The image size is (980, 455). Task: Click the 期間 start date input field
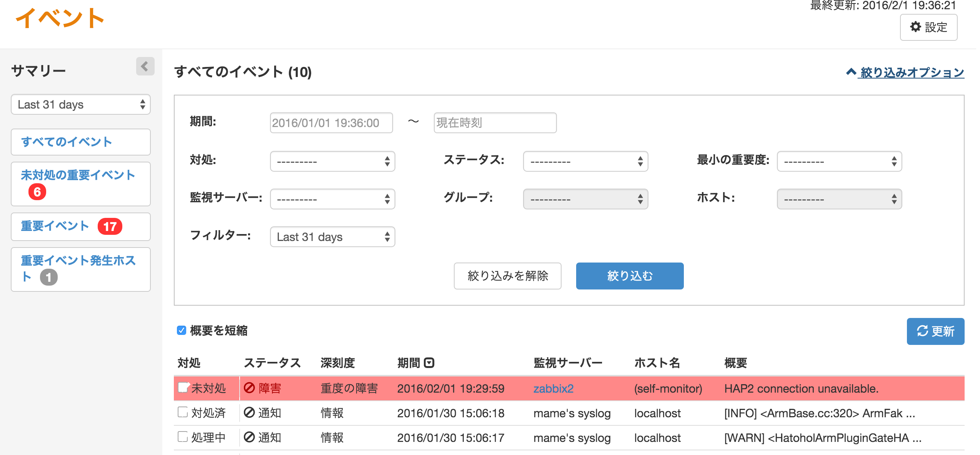coord(331,123)
